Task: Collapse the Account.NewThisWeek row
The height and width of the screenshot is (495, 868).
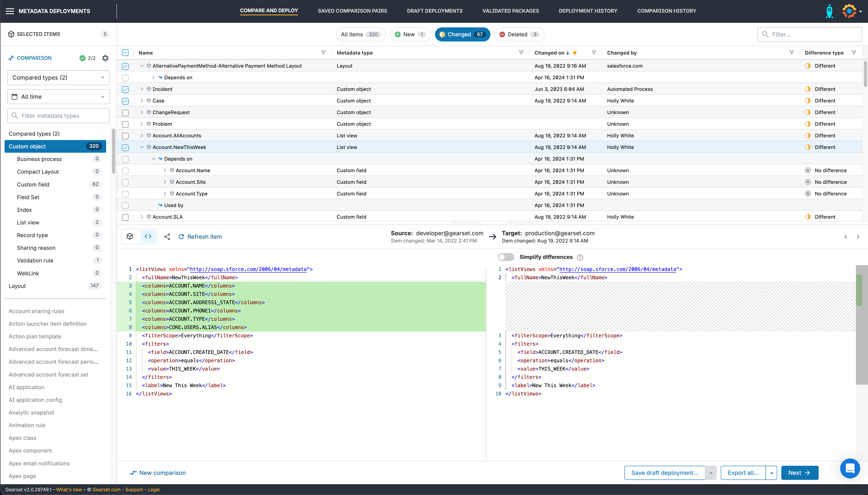Action: point(142,147)
